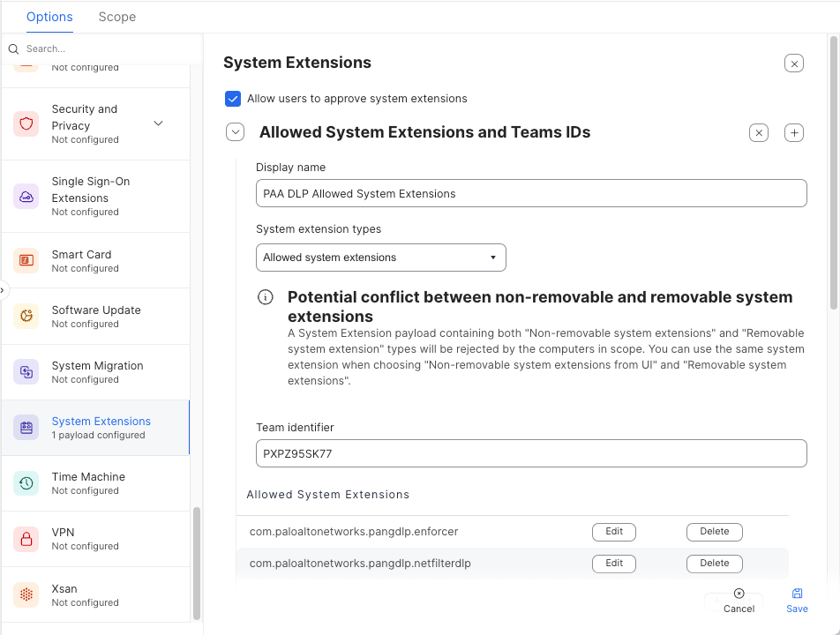Viewport: 840px width, 635px height.
Task: Open the System extension types dropdown
Action: tap(380, 258)
